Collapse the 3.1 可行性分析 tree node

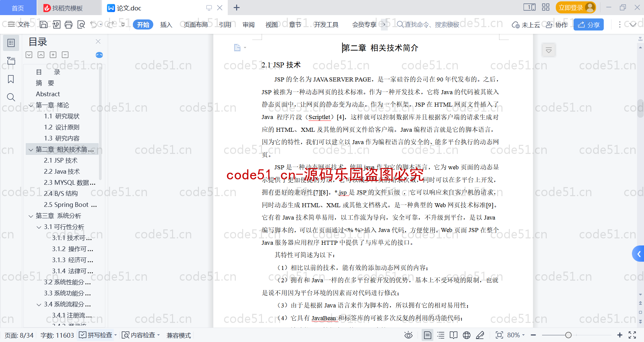coord(39,227)
